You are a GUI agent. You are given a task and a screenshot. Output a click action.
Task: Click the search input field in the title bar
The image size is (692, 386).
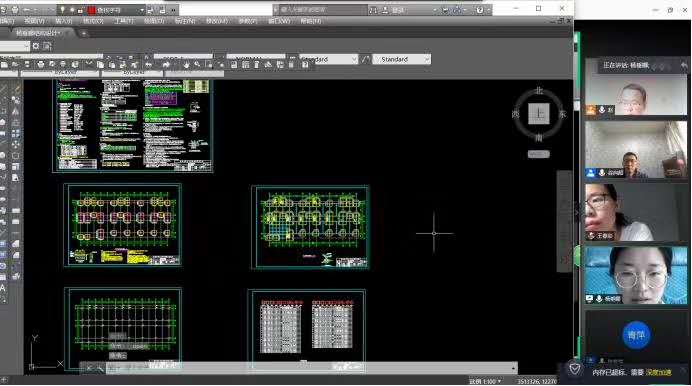[x=320, y=9]
